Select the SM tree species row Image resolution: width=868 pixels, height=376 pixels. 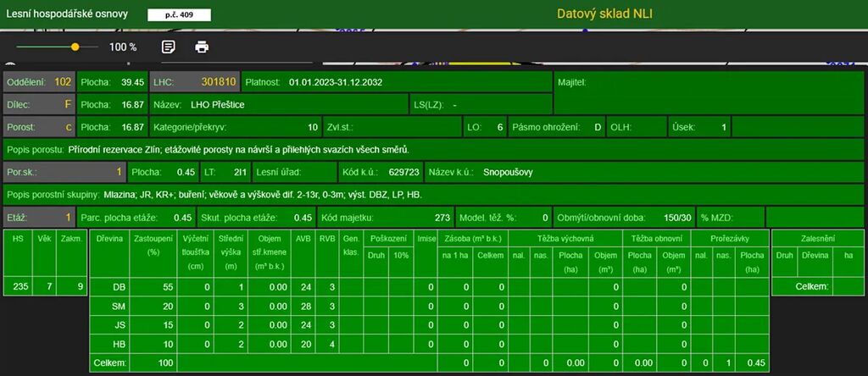click(x=120, y=306)
